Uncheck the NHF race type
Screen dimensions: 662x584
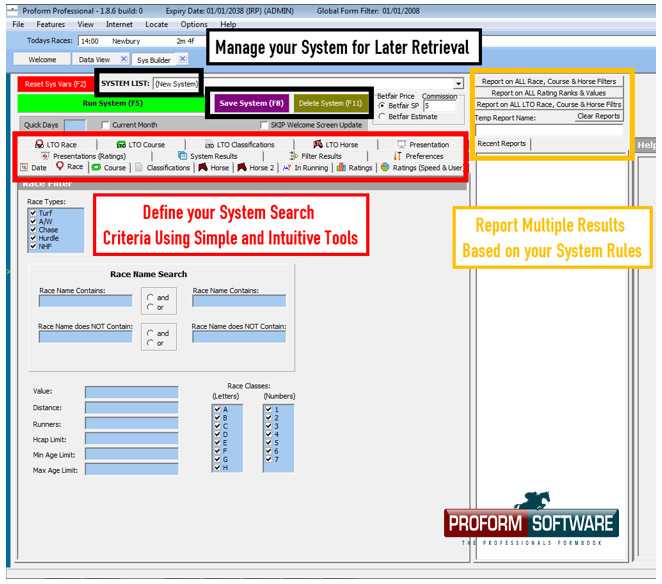pos(33,246)
